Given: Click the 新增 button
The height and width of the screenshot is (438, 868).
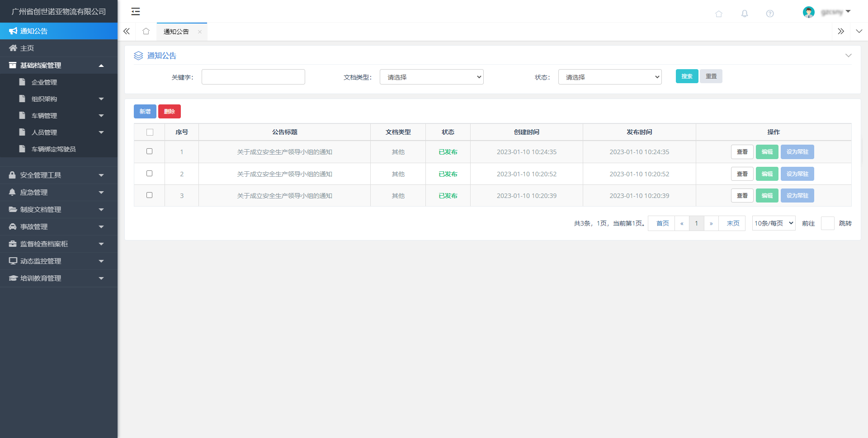Looking at the screenshot, I should (145, 112).
